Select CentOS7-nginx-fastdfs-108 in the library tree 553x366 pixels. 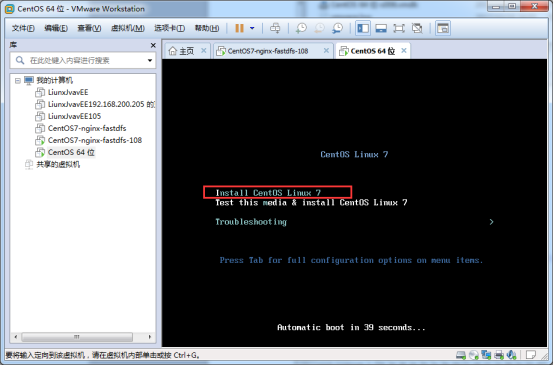[x=95, y=140]
